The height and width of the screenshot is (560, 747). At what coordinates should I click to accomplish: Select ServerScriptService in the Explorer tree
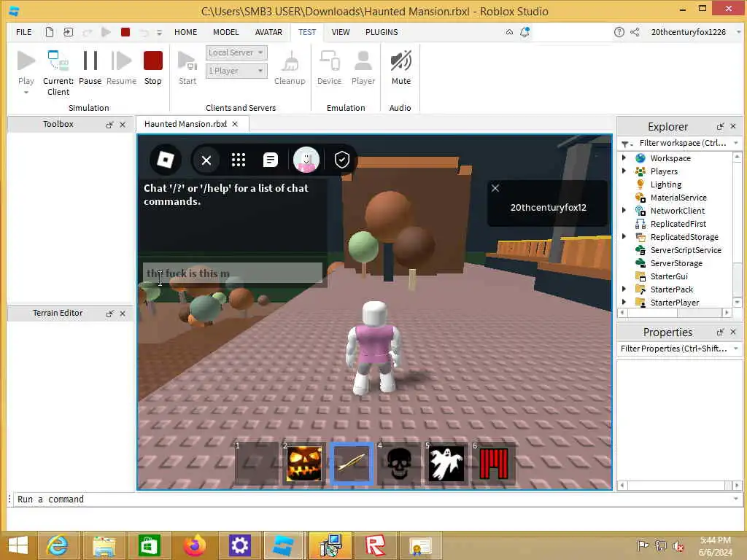pos(686,250)
